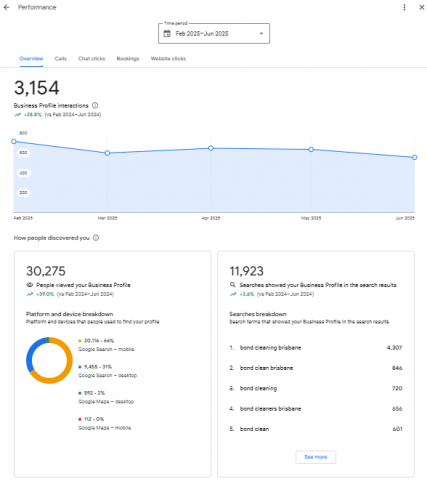Click search term 'bond cleaners brisbane'
The image size is (427, 500).
pyautogui.click(x=270, y=409)
